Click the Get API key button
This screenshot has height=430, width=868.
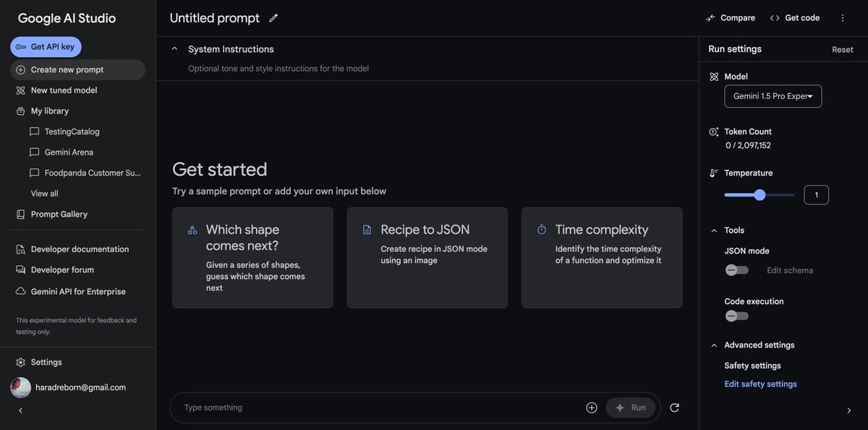tap(46, 47)
